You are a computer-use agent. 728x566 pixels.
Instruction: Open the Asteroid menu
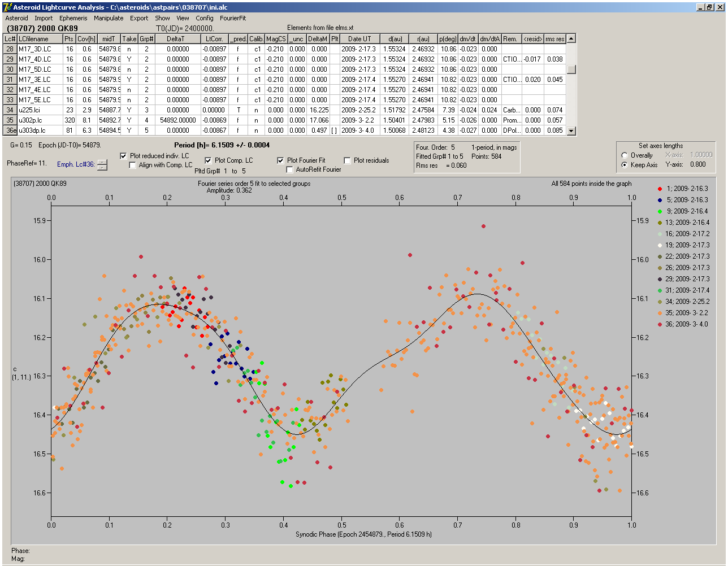tap(16, 18)
